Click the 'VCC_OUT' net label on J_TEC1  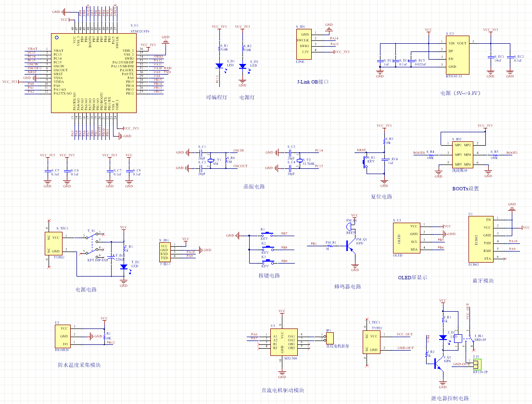point(405,334)
